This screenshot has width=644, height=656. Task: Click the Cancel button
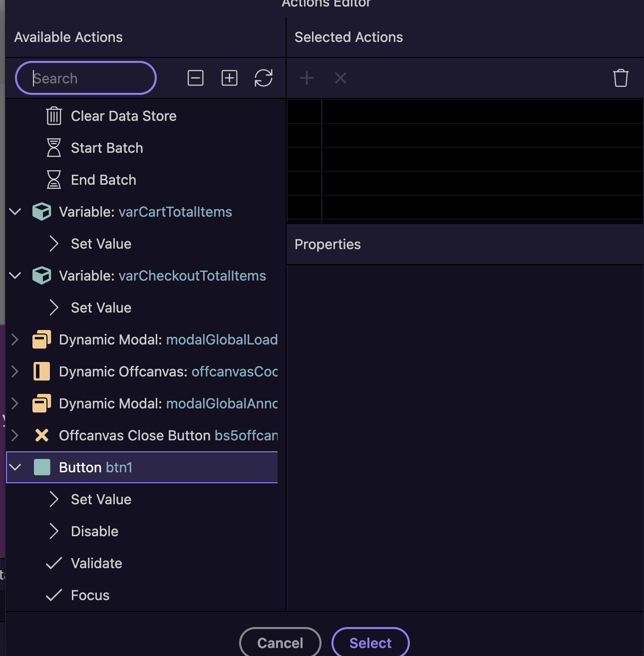point(280,643)
